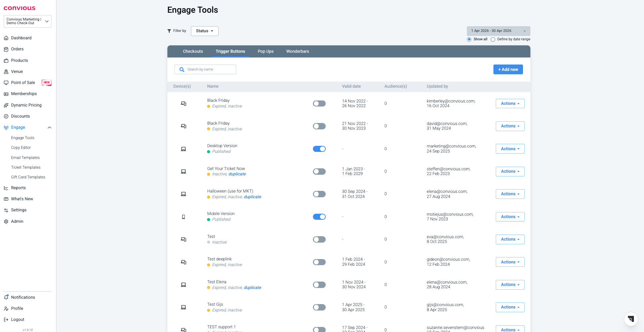
Task: Click the Reports chart icon
Action: pos(6,188)
